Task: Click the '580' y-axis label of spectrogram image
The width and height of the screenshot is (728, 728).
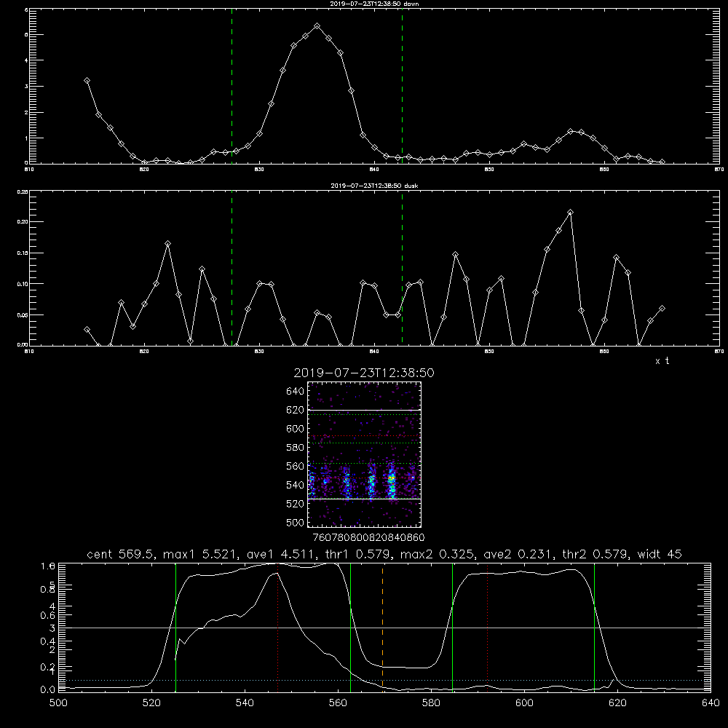Action: click(x=296, y=448)
